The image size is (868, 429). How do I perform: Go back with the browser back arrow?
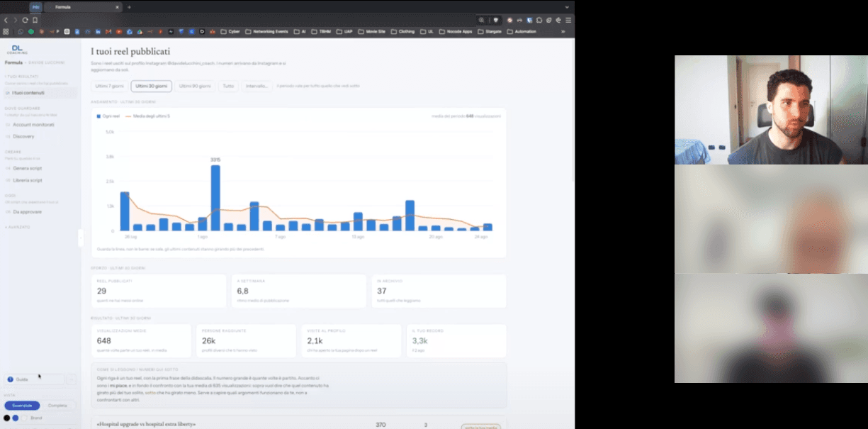(x=6, y=20)
